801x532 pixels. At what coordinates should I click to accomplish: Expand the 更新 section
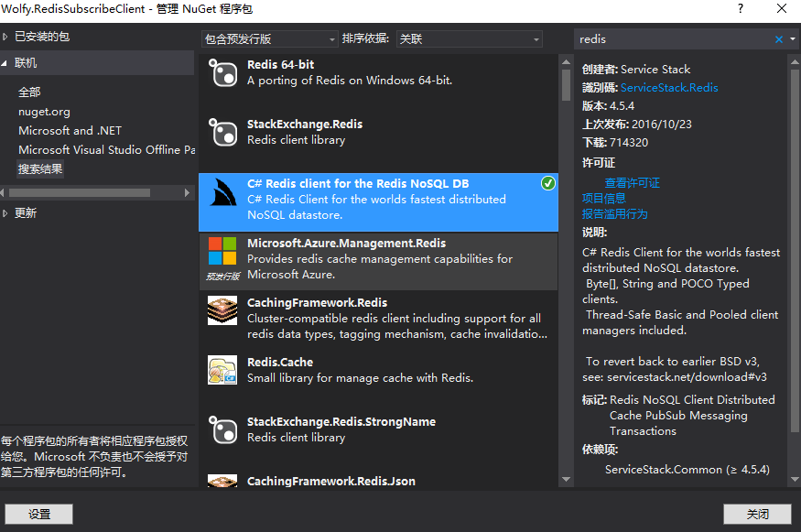click(5, 213)
